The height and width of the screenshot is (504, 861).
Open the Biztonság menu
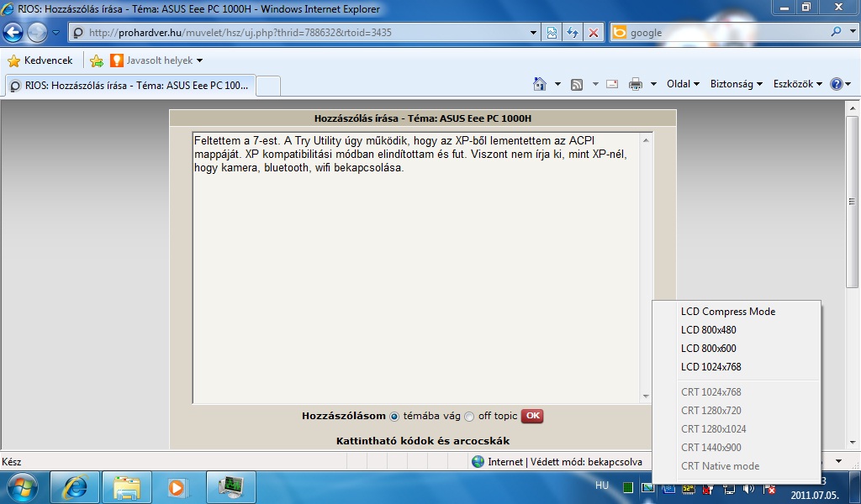pos(737,84)
